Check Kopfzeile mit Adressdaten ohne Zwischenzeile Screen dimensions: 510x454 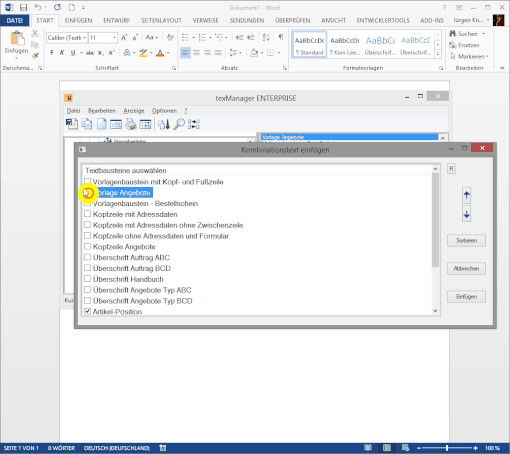(87, 225)
